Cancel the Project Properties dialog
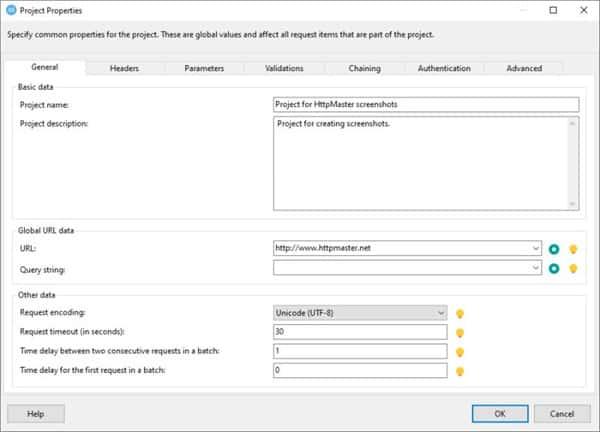This screenshot has width=600, height=432. click(x=562, y=413)
